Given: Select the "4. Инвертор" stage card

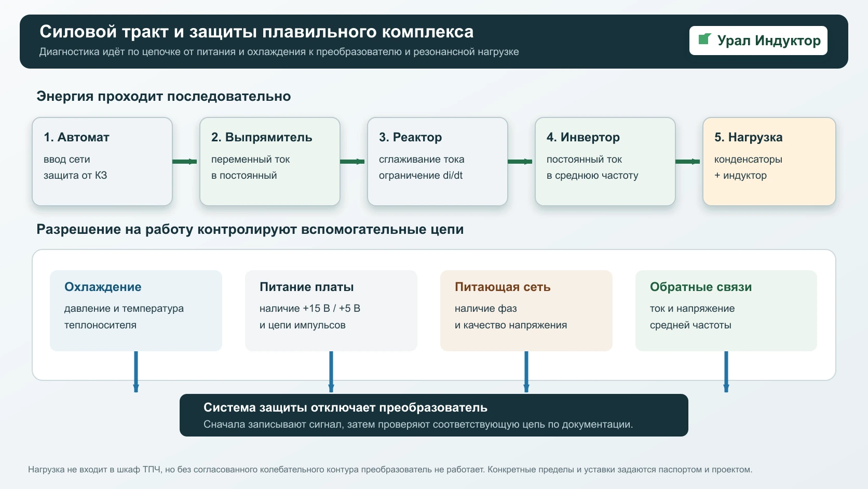Looking at the screenshot, I should pos(605,162).
